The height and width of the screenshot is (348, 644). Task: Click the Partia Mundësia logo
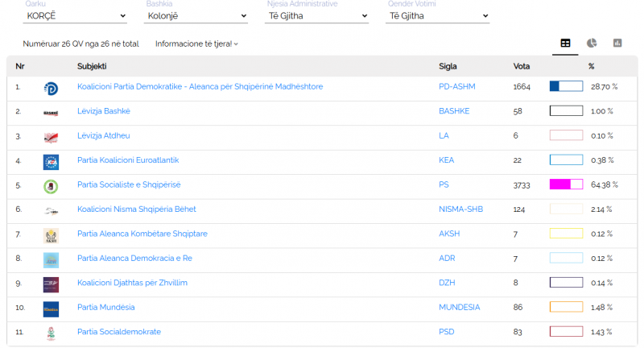pyautogui.click(x=51, y=309)
